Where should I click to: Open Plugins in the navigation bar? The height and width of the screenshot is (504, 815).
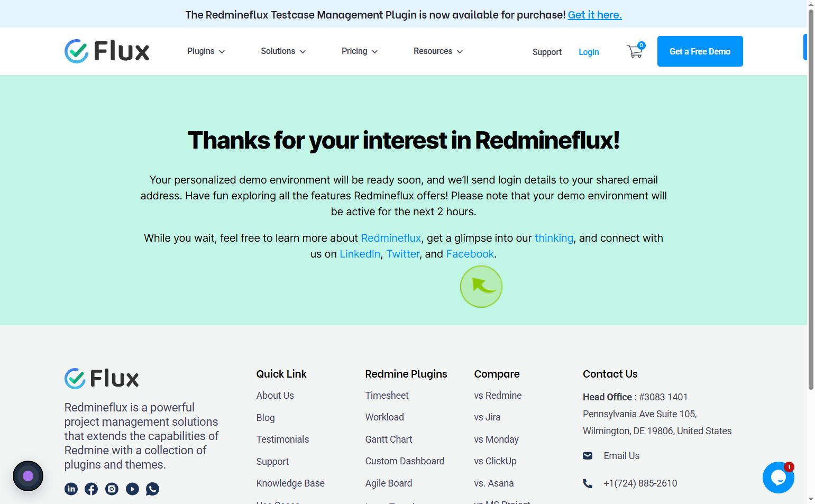click(x=201, y=51)
